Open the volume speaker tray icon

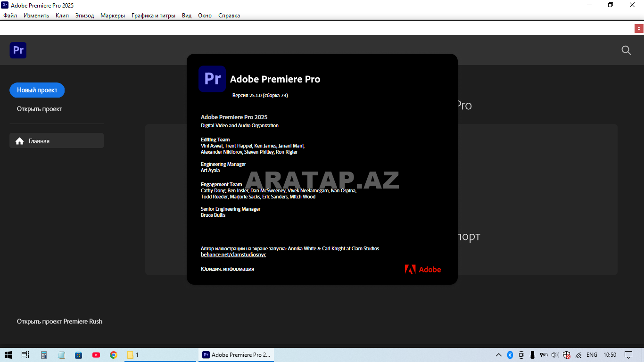click(555, 355)
